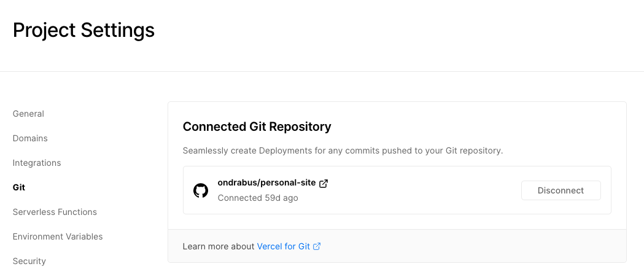Select Integrations in the sidebar
This screenshot has width=644, height=277.
[x=37, y=163]
